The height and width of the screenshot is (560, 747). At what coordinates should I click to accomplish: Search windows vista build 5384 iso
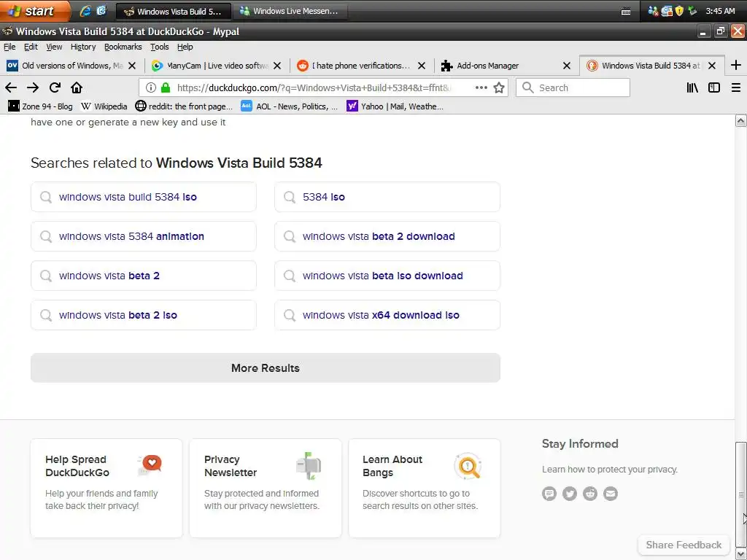click(144, 197)
